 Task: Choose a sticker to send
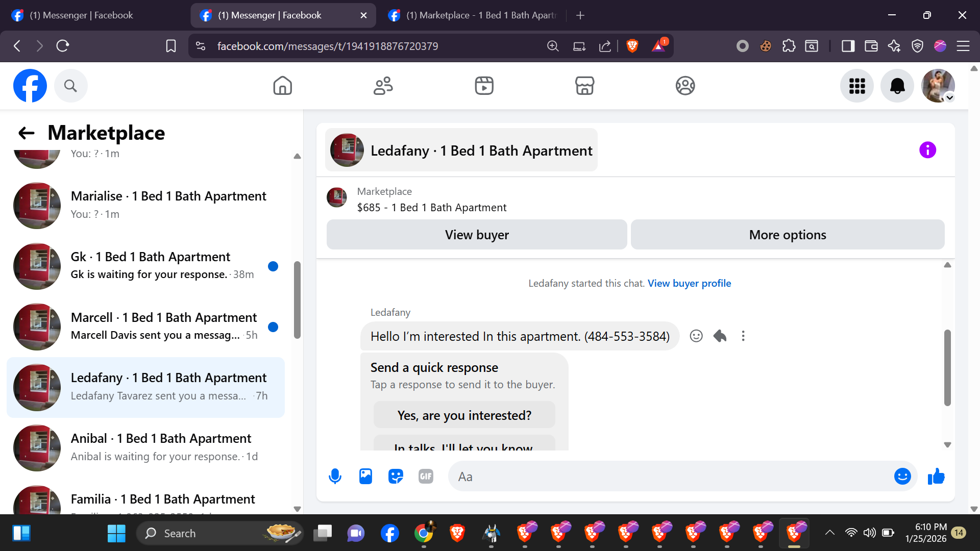[x=396, y=477]
